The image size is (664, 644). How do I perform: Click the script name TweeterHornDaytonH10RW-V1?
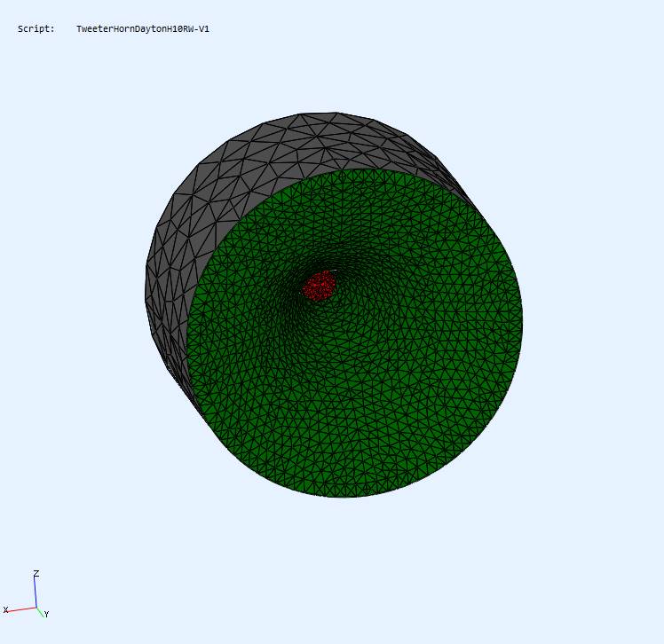(143, 28)
